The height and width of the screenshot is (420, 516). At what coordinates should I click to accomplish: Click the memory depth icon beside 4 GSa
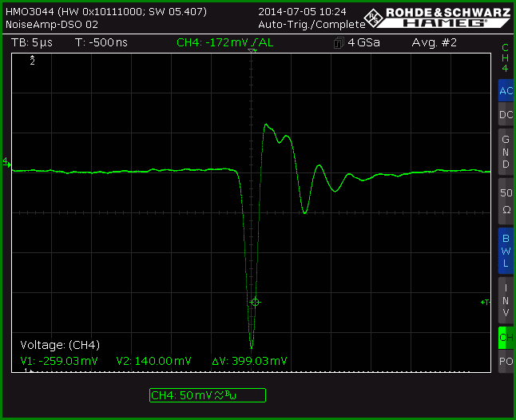[339, 43]
